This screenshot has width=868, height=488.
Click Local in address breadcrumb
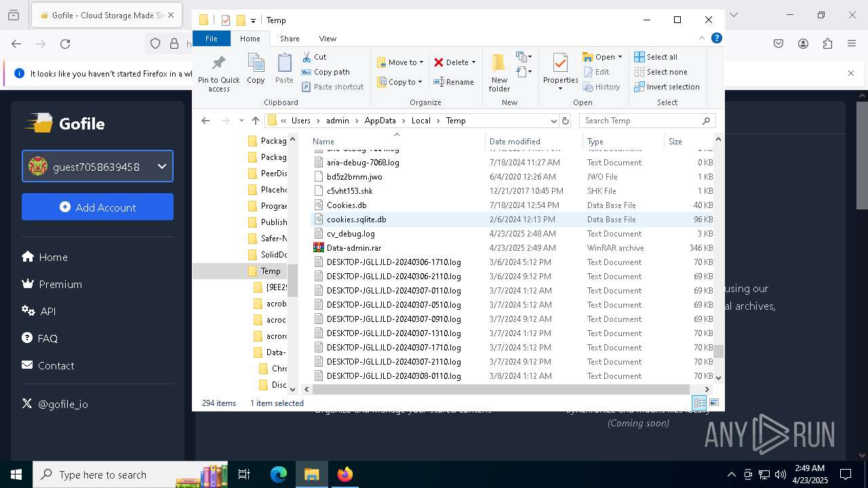click(x=420, y=121)
